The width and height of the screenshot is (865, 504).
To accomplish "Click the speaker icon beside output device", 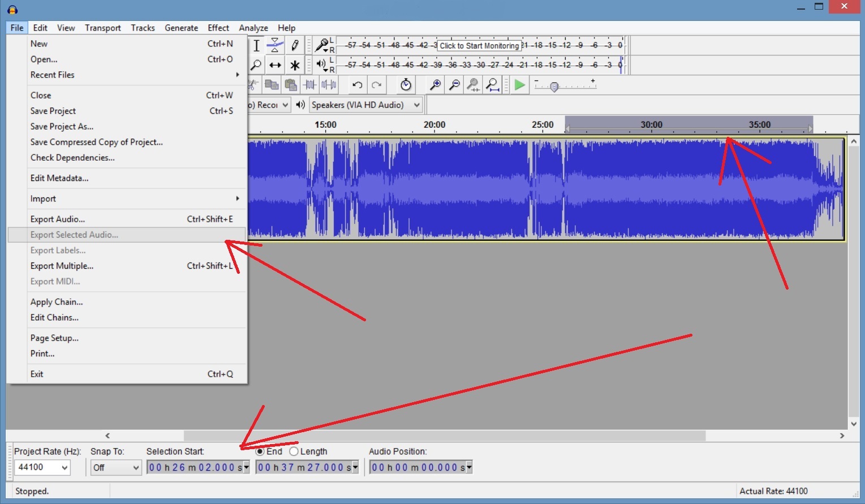I will coord(300,105).
